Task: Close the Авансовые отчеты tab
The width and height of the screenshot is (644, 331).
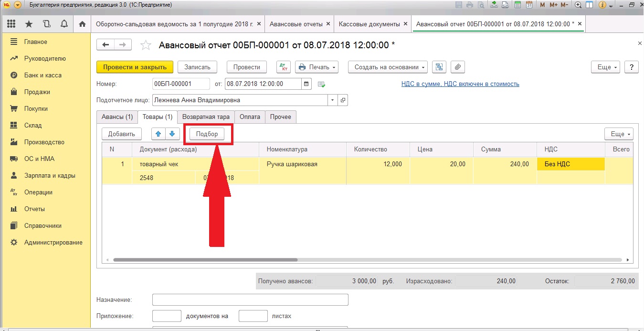Action: coord(328,24)
